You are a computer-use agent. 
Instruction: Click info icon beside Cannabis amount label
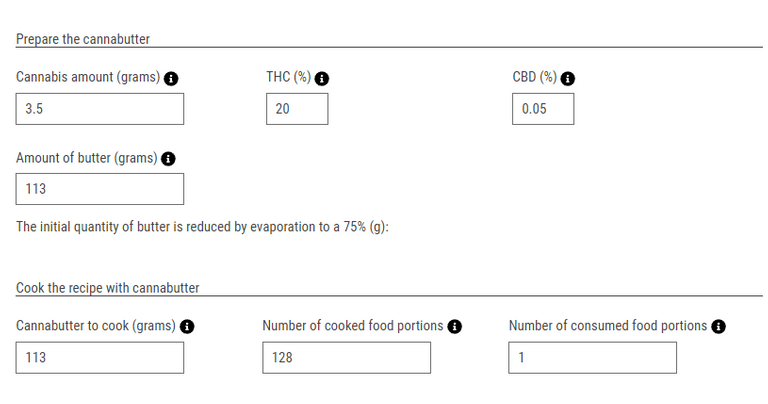coord(171,78)
